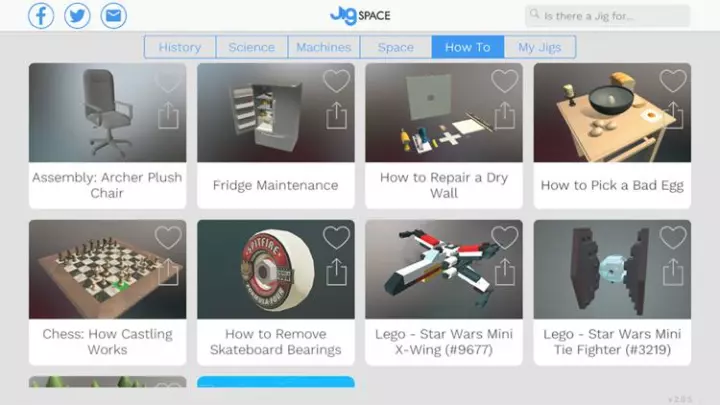Viewport: 720px width, 405px height.
Task: Click the "Is there a Jig for..." search field
Action: [608, 16]
